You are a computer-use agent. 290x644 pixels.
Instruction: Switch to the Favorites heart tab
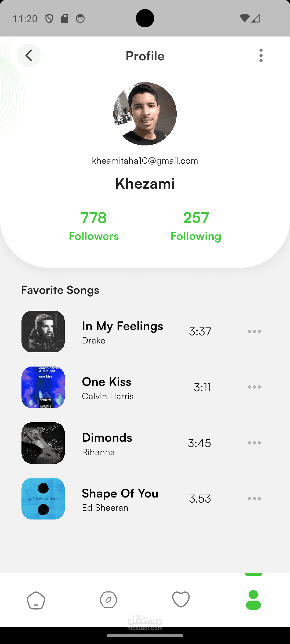point(181,599)
